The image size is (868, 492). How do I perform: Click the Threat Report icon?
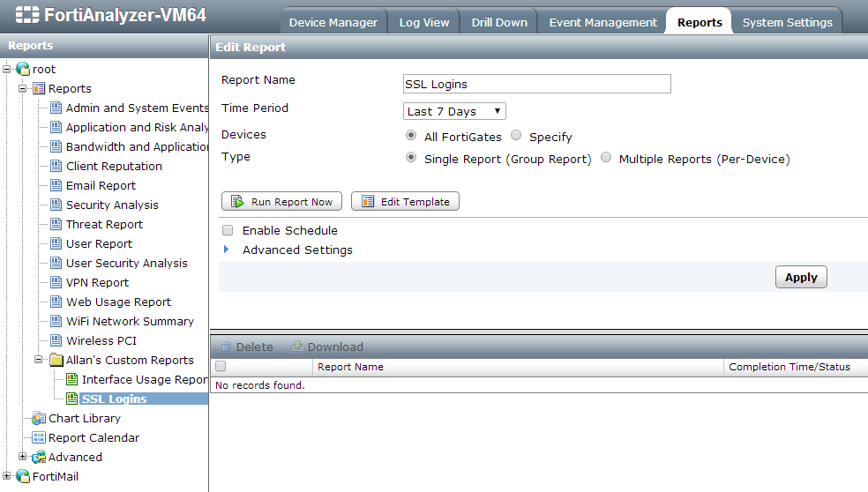click(56, 224)
